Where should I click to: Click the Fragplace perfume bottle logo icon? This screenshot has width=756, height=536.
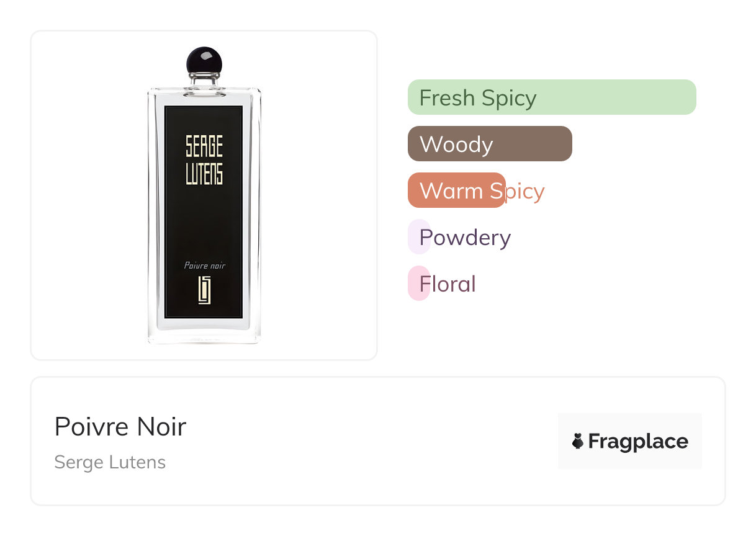[578, 442]
